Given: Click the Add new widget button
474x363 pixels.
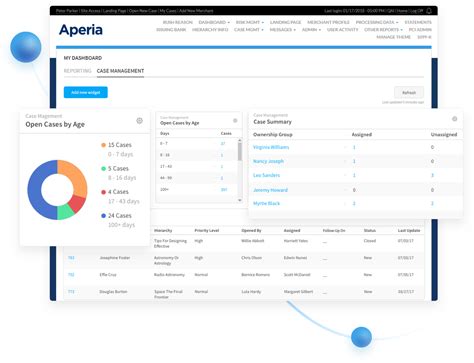Looking at the screenshot, I should tap(86, 92).
